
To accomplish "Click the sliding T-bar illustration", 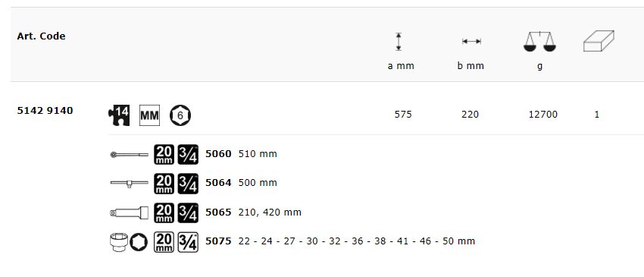I will coord(130,183).
